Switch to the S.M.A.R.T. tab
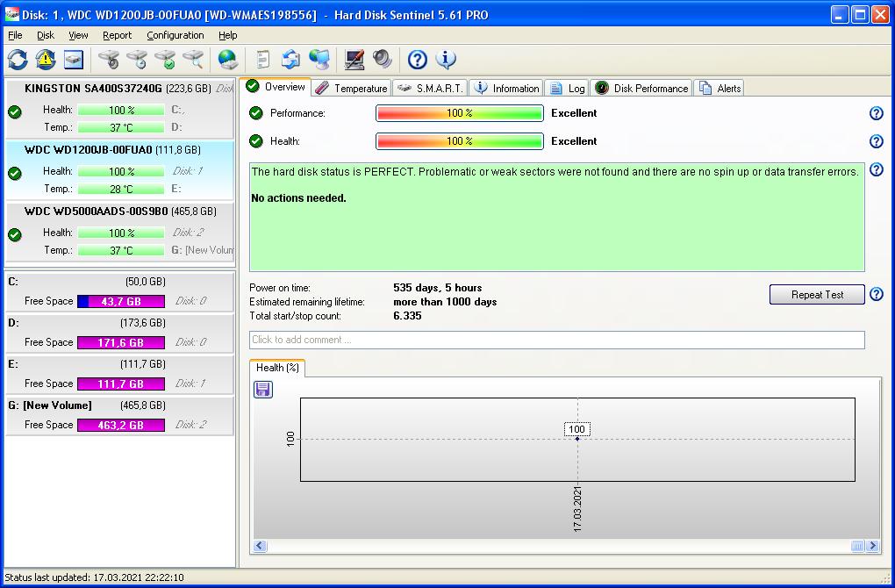Viewport: 895px width, 588px height. click(431, 88)
